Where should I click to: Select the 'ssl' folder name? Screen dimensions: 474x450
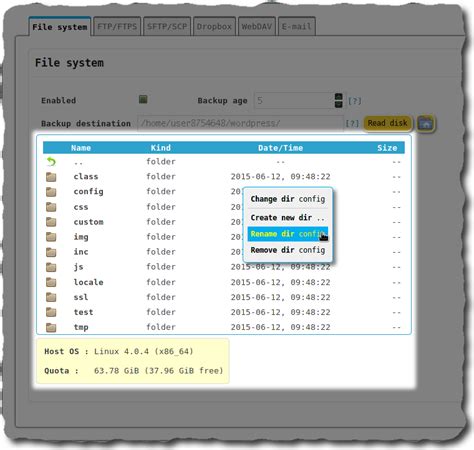pyautogui.click(x=81, y=297)
